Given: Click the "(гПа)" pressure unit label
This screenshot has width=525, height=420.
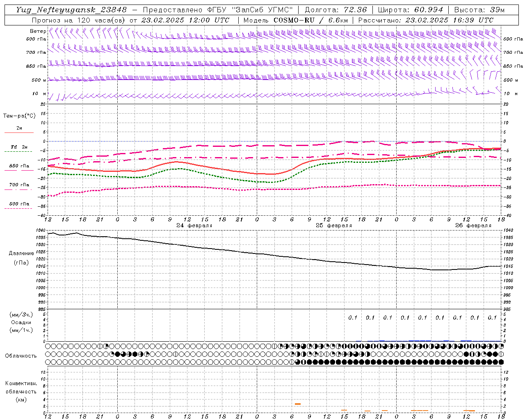Looking at the screenshot, I should (x=21, y=262).
